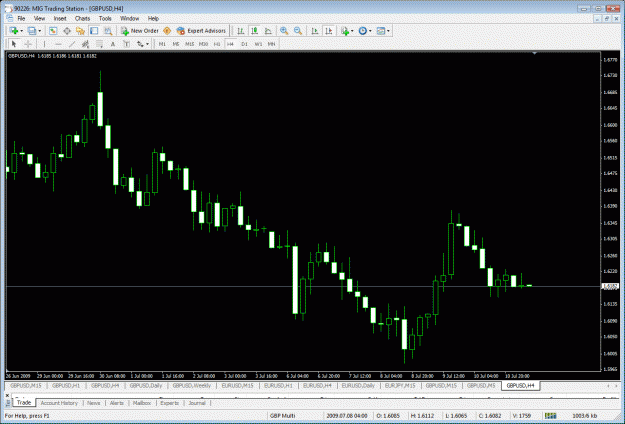Viewport: 625px width, 424px height.
Task: Open the Journal terminal tab
Action: click(x=197, y=403)
